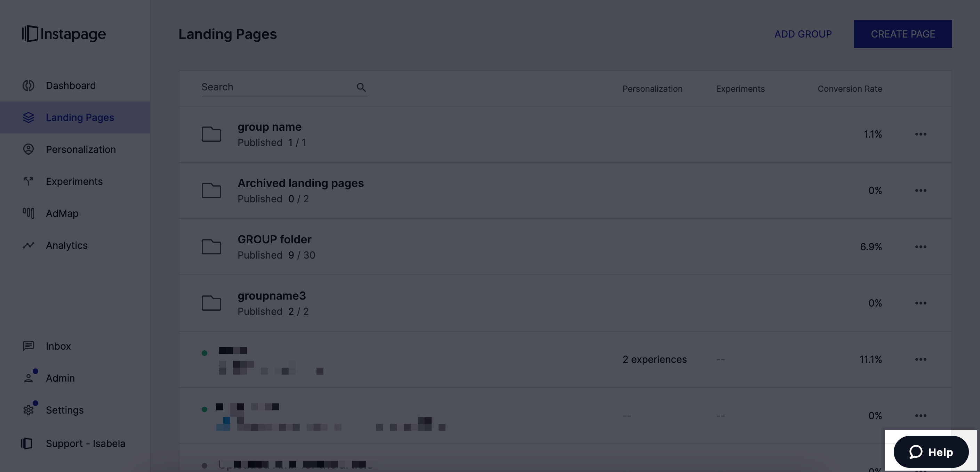Screen dimensions: 980x472
Task: Open the Admin person icon
Action: 29,378
